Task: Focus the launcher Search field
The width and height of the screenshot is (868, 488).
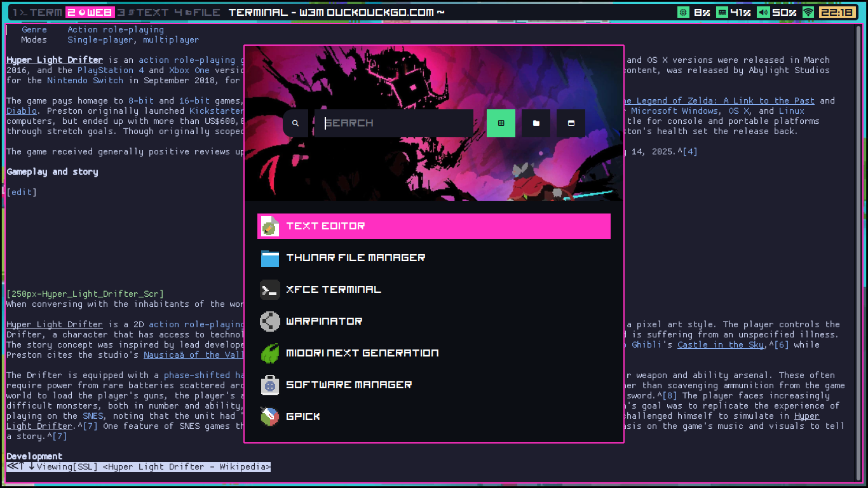Action: [394, 123]
